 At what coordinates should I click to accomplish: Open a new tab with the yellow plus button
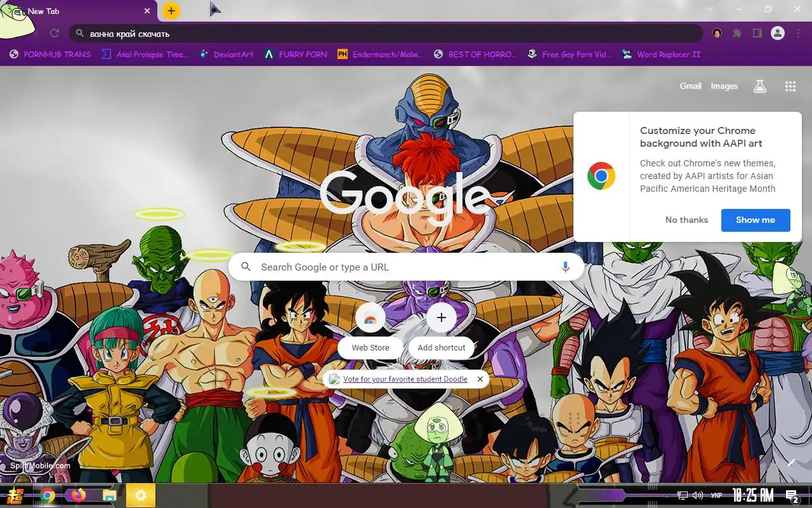[x=171, y=11]
